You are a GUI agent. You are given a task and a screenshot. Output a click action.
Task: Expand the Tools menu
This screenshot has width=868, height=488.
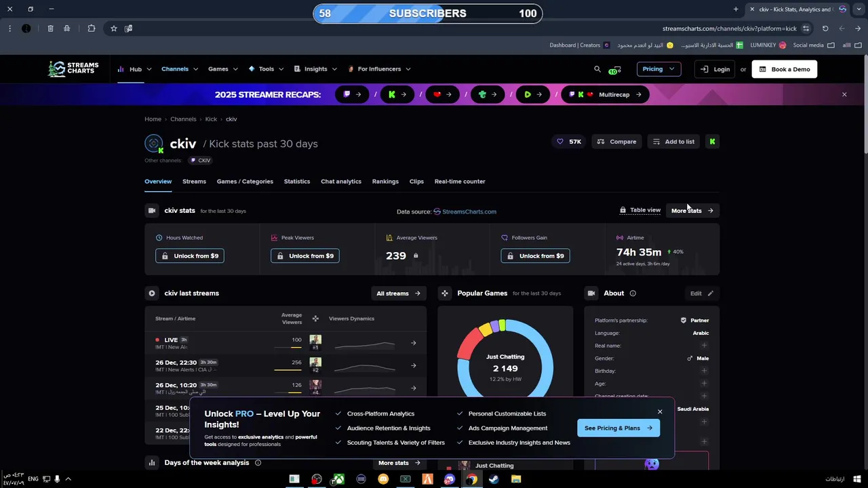coord(266,69)
